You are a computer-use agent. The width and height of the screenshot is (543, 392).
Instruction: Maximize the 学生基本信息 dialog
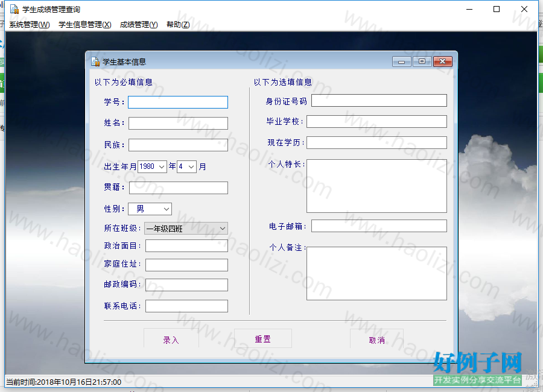422,62
